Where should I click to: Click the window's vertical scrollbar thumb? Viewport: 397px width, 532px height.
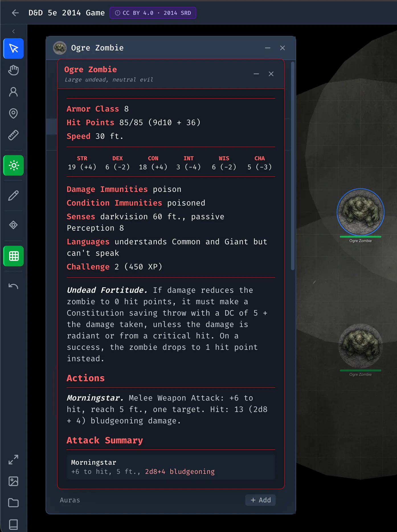coord(293,166)
